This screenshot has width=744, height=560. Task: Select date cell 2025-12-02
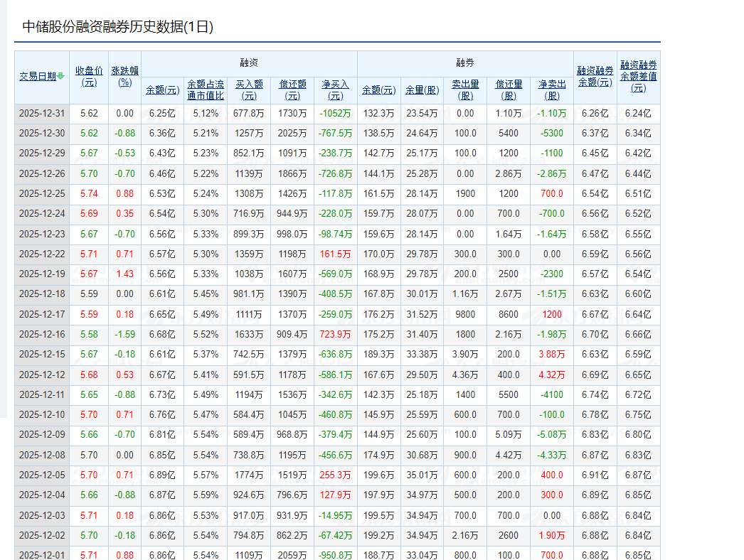pos(42,535)
